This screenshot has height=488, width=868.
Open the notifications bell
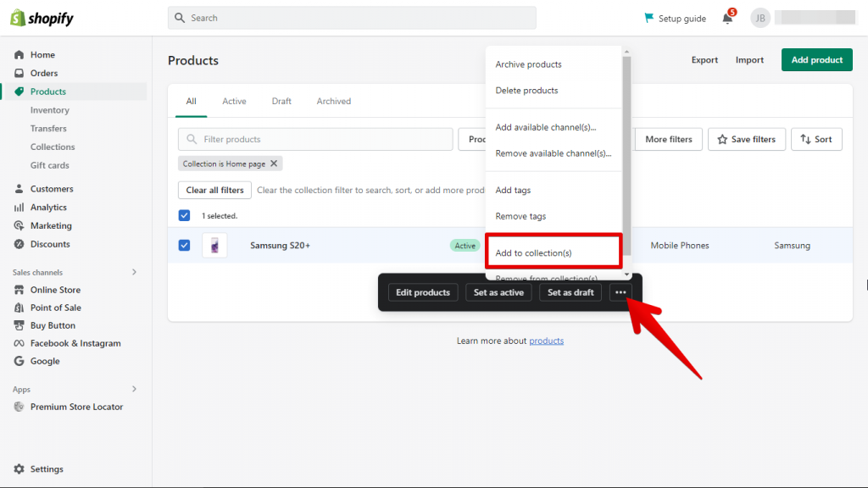pyautogui.click(x=727, y=17)
